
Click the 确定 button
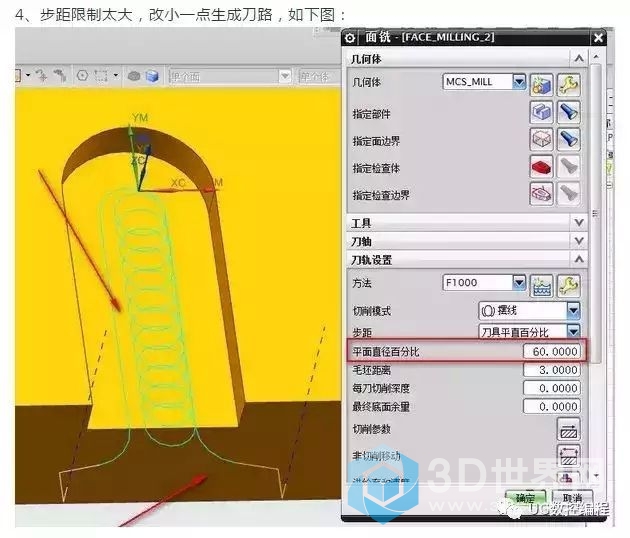(525, 498)
